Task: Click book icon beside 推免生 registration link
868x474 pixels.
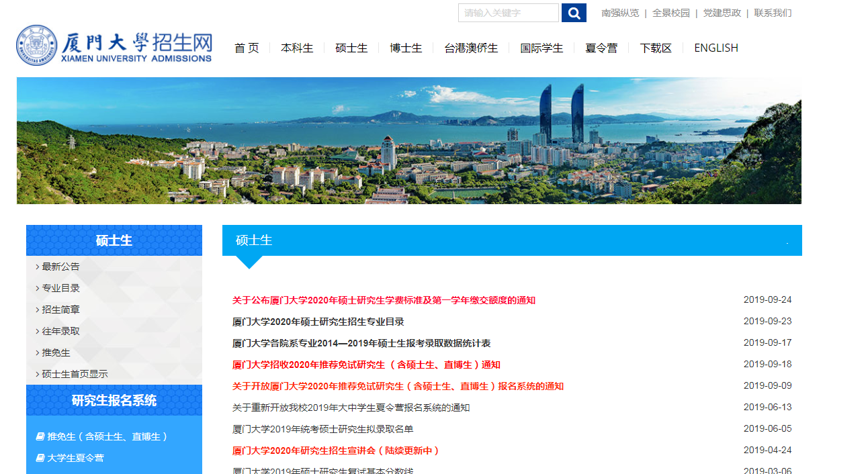Action: [40, 436]
